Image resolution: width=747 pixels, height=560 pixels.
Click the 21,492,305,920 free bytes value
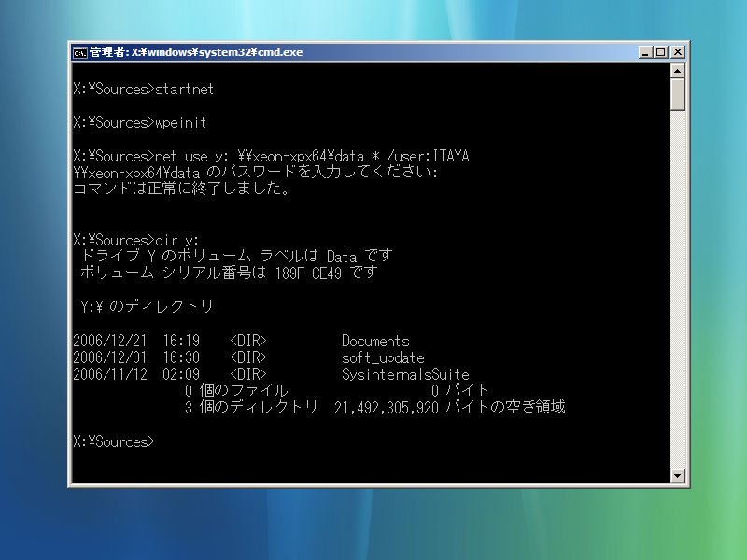pyautogui.click(x=387, y=408)
